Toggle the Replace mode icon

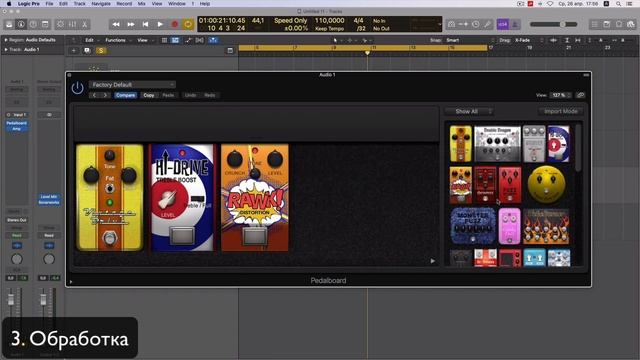click(451, 24)
